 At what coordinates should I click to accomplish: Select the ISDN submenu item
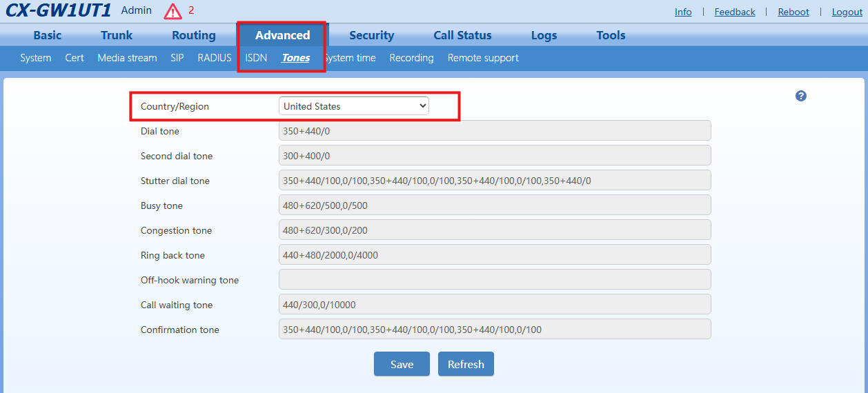point(256,58)
